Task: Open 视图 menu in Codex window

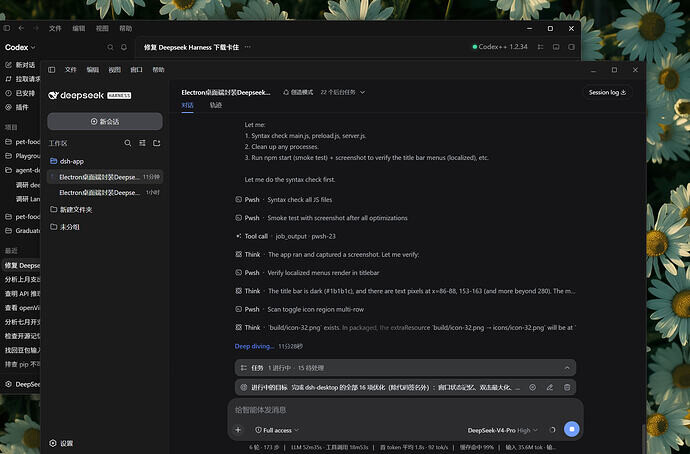Action: tap(102, 28)
